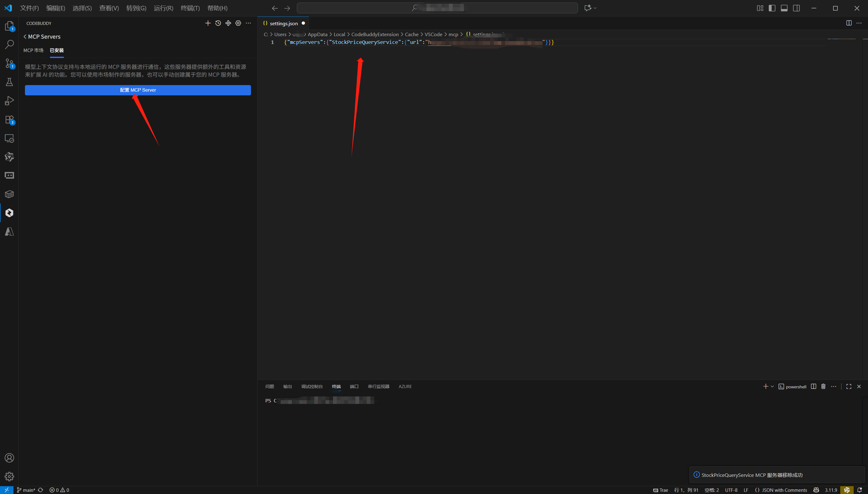Click the new chat plus icon in CodeBuddy
868x494 pixels.
tap(208, 23)
